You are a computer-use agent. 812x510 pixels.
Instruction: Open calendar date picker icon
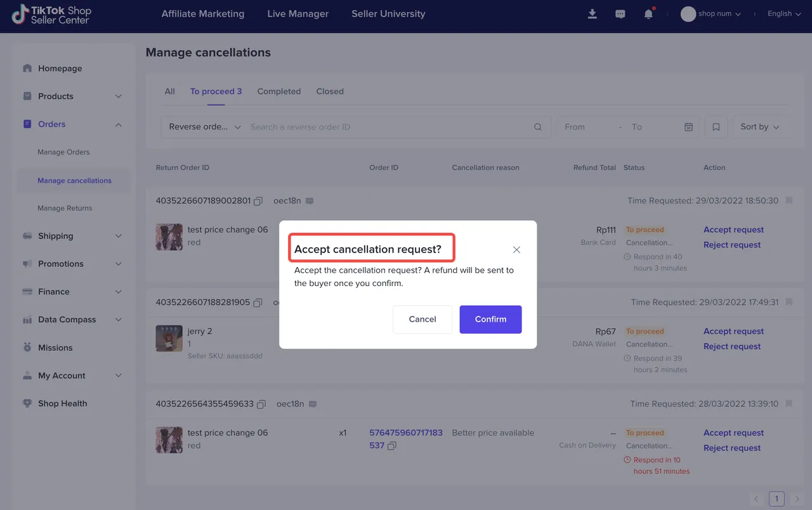[x=688, y=127]
